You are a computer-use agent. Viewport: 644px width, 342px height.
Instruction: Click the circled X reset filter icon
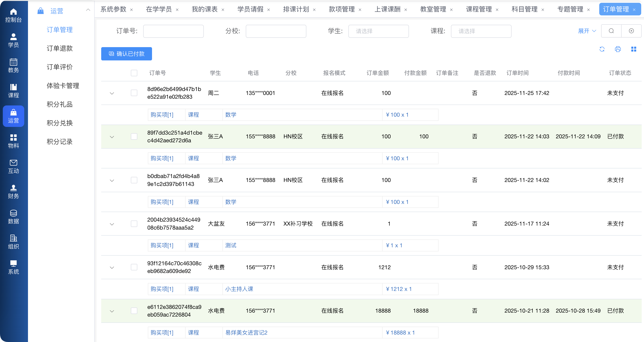(631, 31)
